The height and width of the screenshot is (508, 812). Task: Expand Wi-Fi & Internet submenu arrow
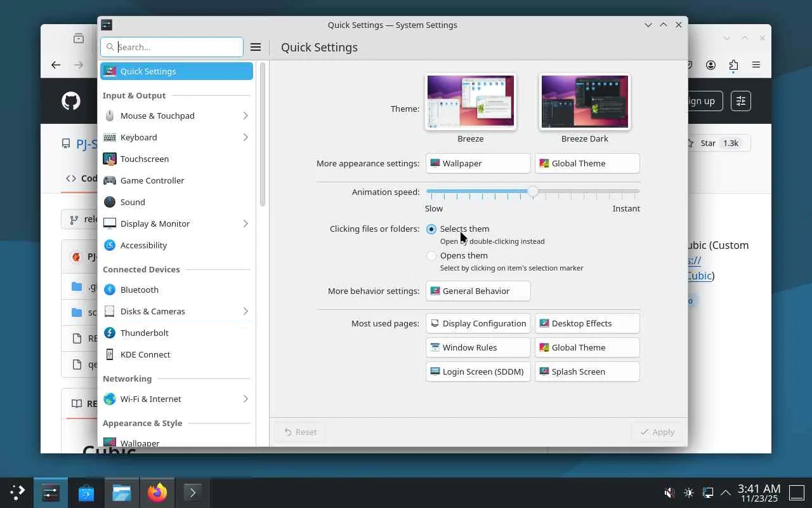click(245, 399)
